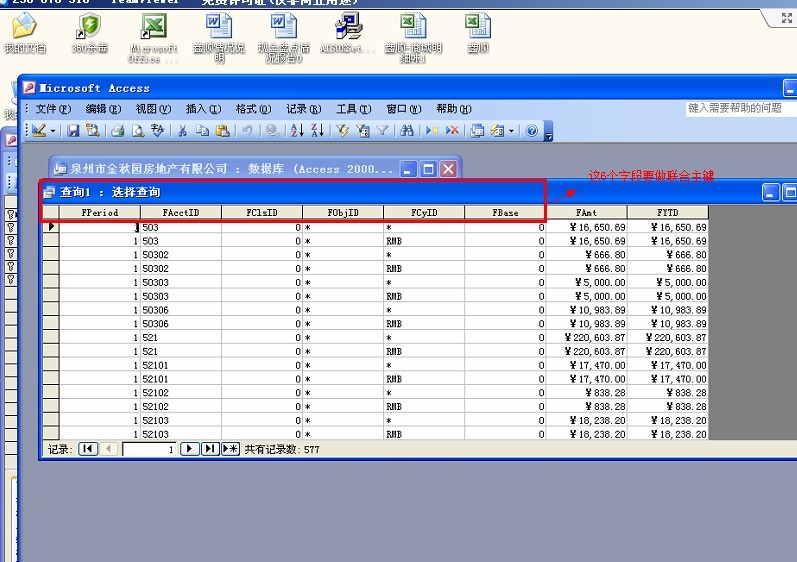Select the FClsID column header

pos(262,212)
